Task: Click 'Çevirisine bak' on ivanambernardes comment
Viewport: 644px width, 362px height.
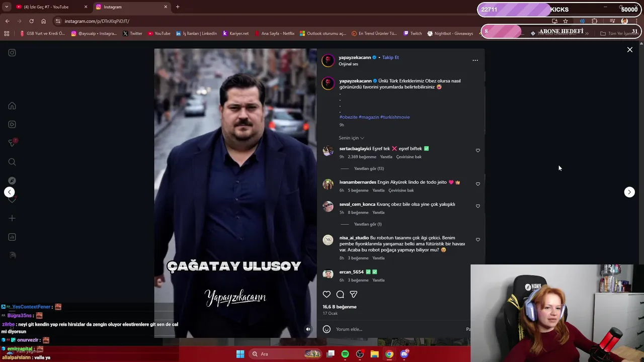Action: click(x=401, y=191)
